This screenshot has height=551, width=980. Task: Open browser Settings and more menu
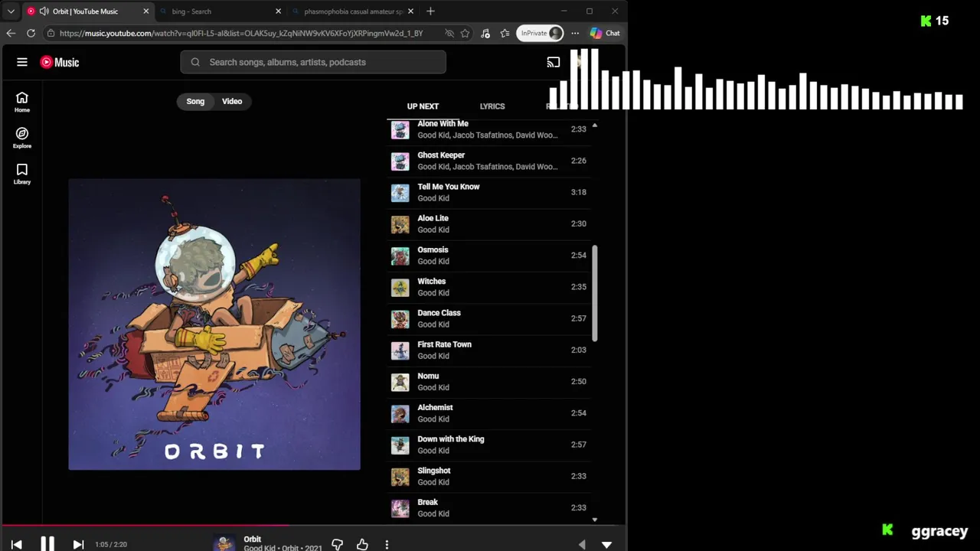575,33
